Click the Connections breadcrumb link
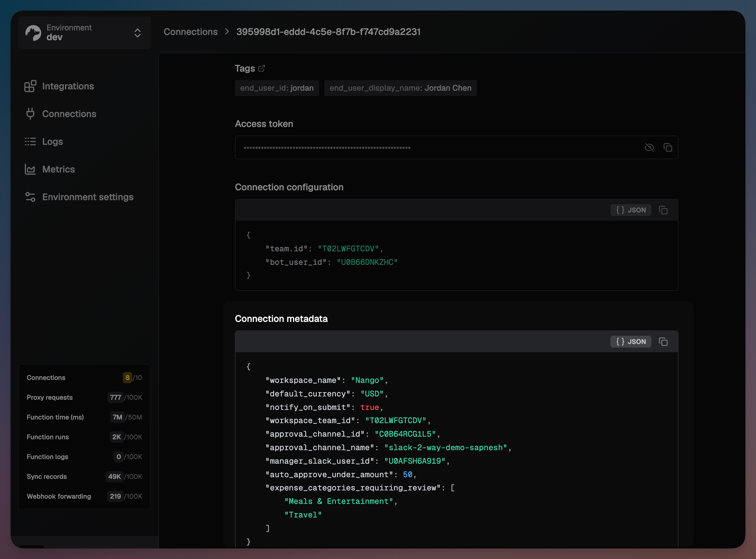This screenshot has height=559, width=756. 191,32
